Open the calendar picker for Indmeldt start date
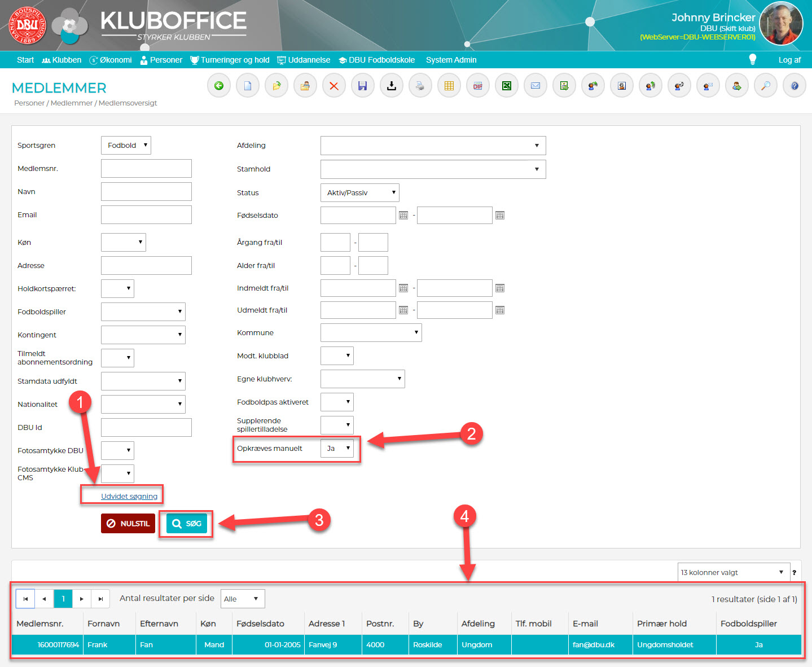This screenshot has width=812, height=667. [x=403, y=288]
